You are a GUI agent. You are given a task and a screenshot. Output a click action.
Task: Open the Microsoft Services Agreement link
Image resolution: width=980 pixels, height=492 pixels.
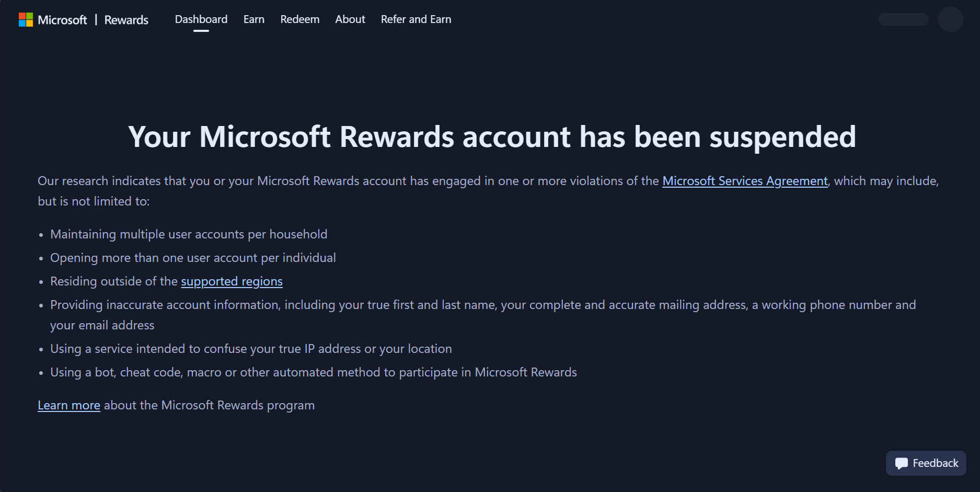point(745,181)
